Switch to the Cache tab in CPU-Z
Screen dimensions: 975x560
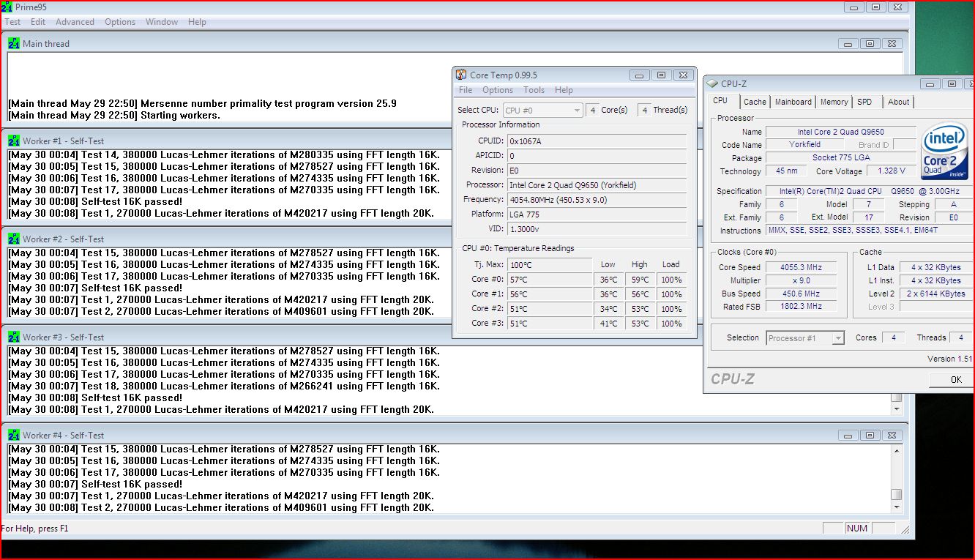pyautogui.click(x=755, y=102)
